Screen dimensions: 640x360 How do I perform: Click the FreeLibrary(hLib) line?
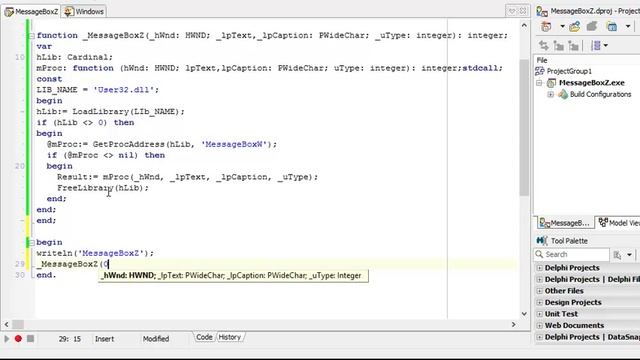click(x=103, y=188)
